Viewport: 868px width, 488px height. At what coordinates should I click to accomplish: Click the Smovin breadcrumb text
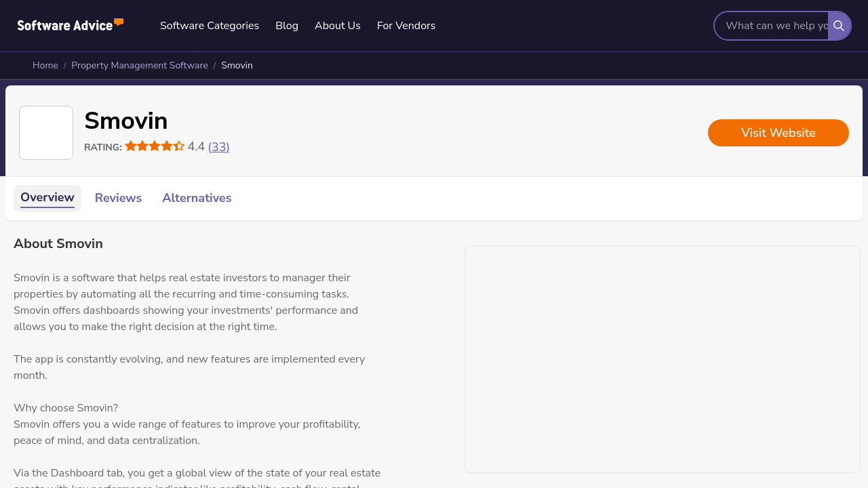(237, 66)
